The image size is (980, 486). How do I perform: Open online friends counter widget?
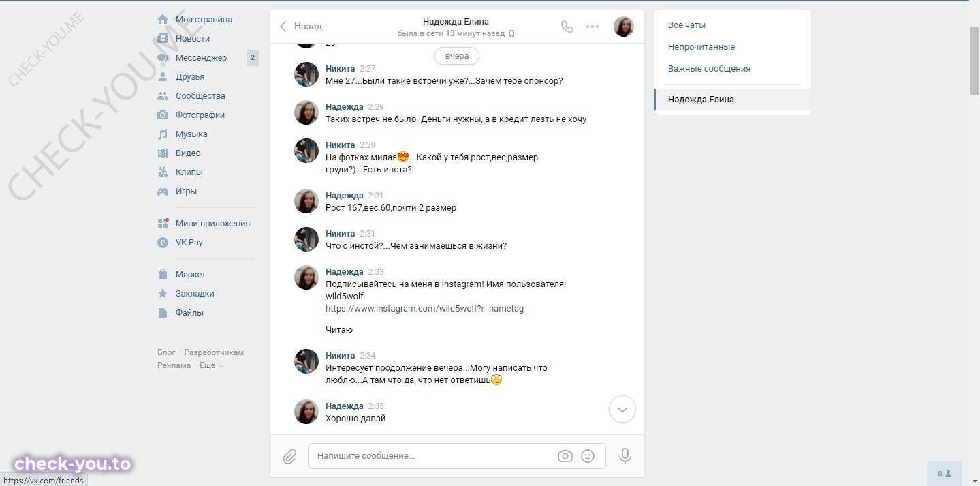click(x=945, y=474)
